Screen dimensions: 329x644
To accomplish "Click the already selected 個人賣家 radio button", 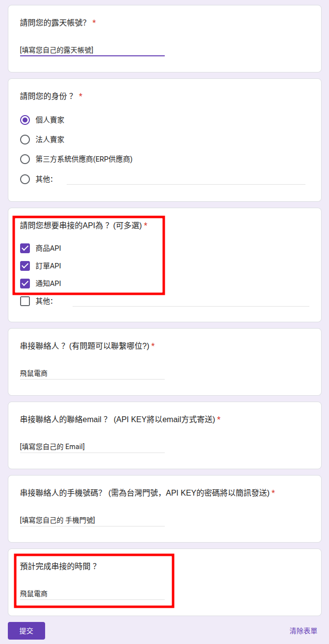I will click(x=25, y=119).
